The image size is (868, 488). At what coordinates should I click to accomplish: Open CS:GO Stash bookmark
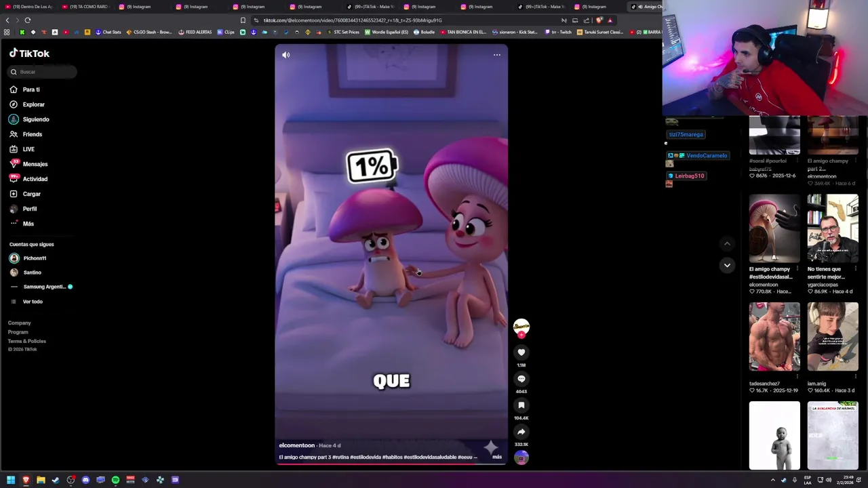pos(149,32)
